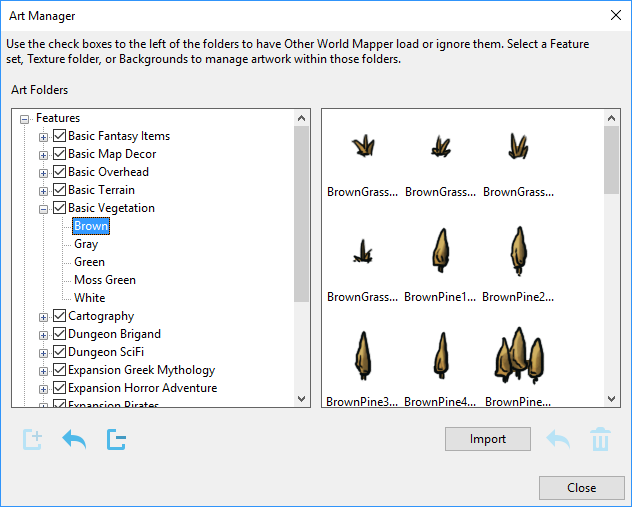
Task: Click the trash can delete icon
Action: pos(600,439)
